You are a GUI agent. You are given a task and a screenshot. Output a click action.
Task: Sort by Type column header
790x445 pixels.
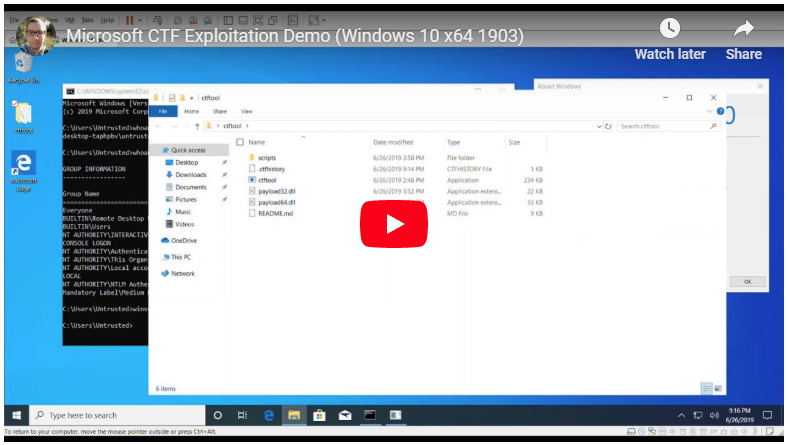(x=453, y=143)
